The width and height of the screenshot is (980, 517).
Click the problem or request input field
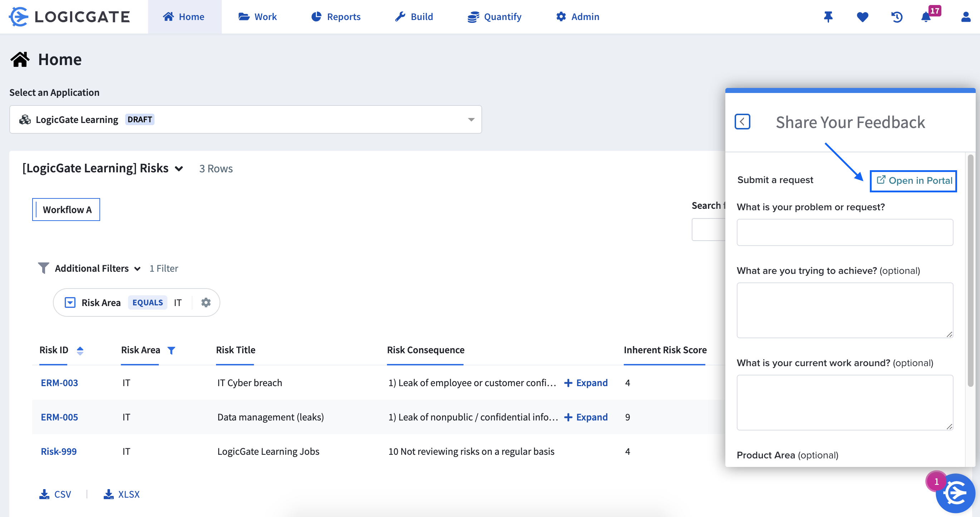click(x=844, y=232)
